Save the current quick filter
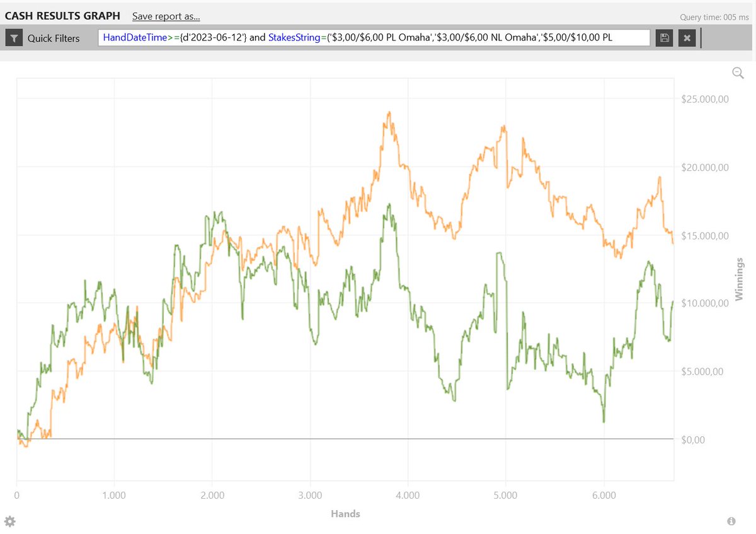 click(x=664, y=38)
